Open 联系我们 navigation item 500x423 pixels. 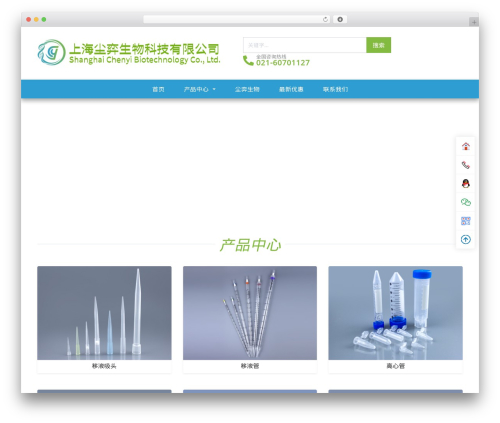point(335,89)
